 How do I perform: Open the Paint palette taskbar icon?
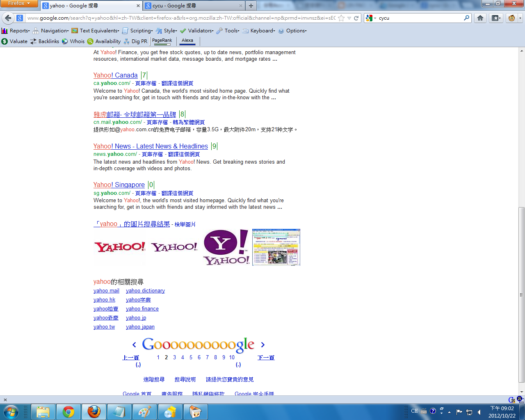tap(145, 412)
